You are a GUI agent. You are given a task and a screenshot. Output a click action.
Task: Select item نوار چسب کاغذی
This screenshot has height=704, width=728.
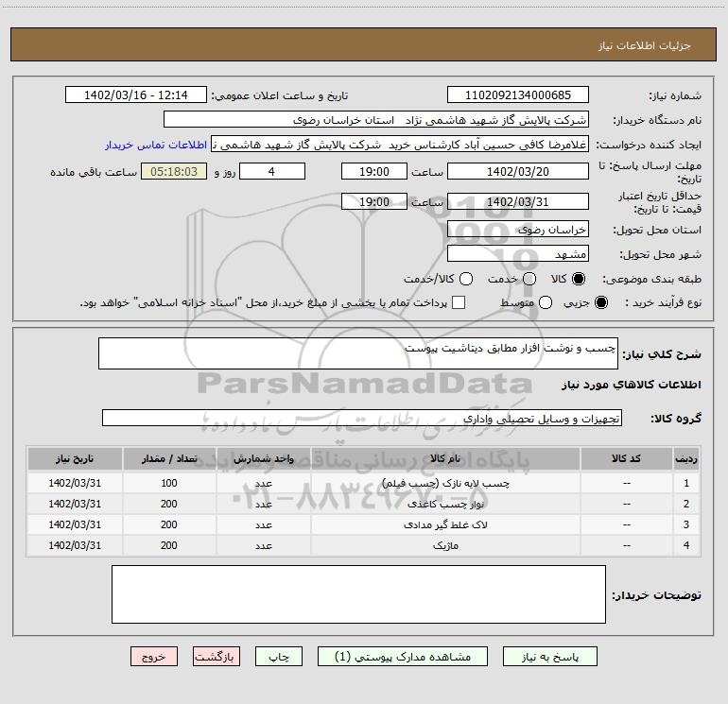[445, 504]
